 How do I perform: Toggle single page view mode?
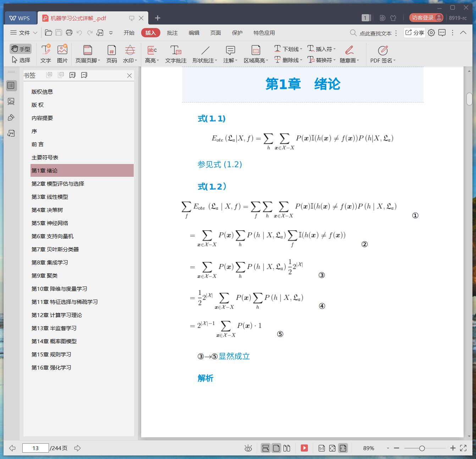(276, 448)
